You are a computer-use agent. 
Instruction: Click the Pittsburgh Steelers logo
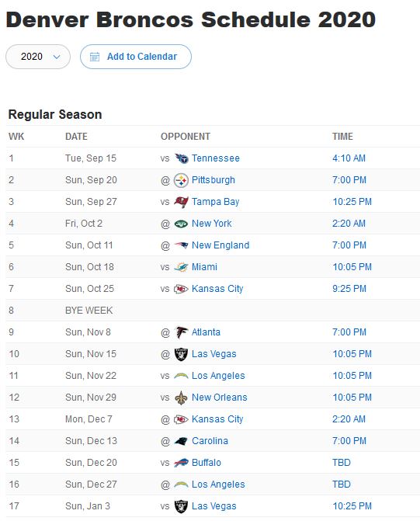tap(181, 180)
